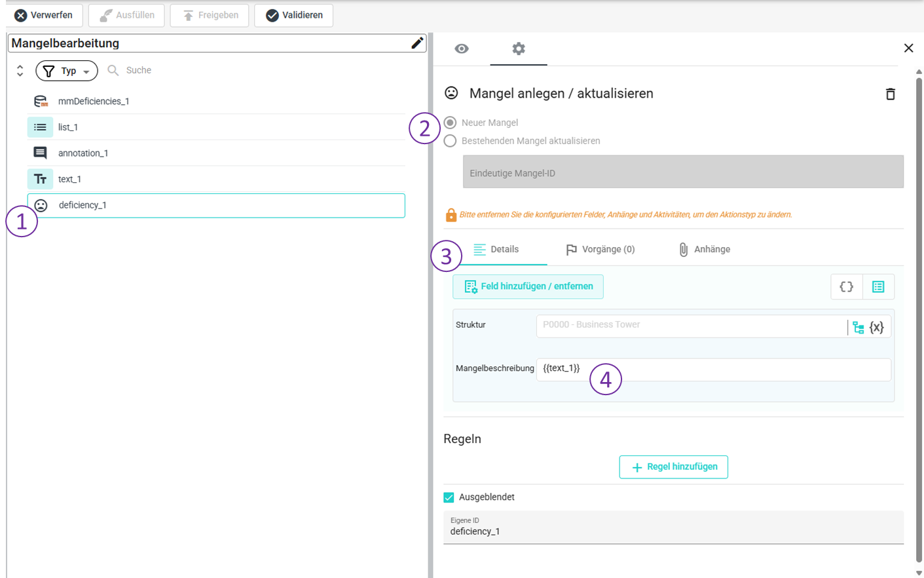Close the settings panel with X
This screenshot has width=924, height=578.
908,48
